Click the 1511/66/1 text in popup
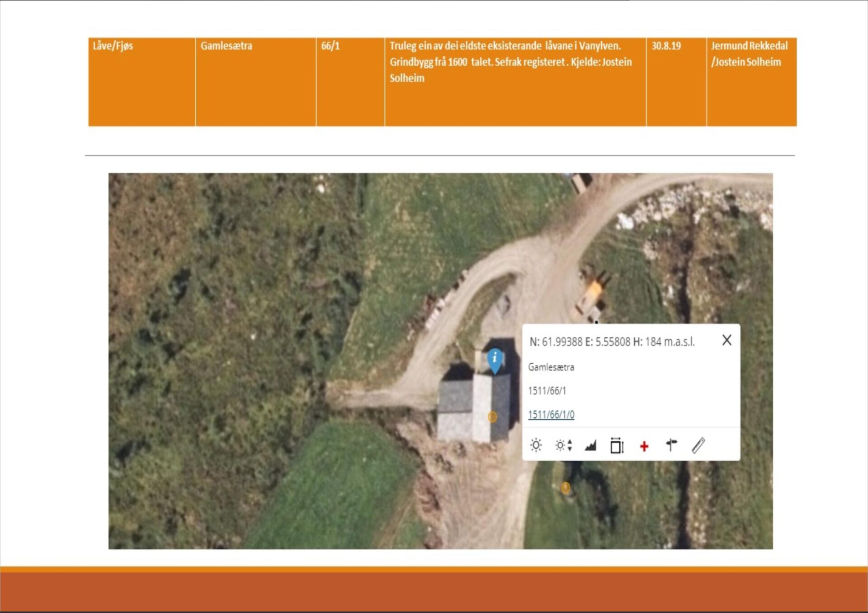Viewport: 868px width, 613px height. (547, 391)
